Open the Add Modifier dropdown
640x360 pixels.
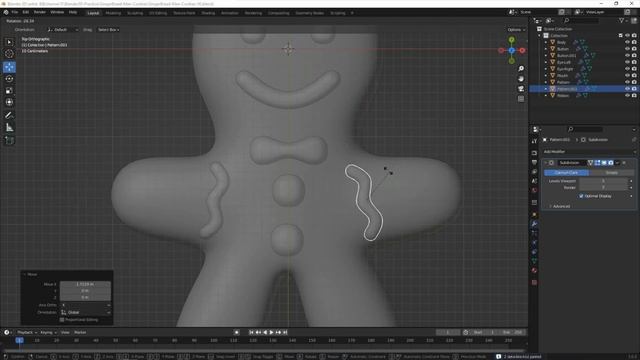(x=589, y=151)
